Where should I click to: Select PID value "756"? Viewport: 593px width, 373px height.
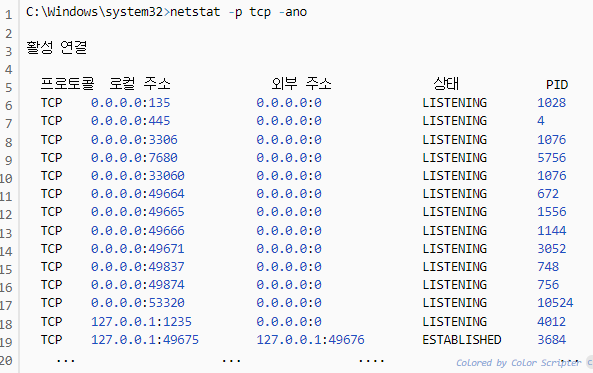(548, 284)
